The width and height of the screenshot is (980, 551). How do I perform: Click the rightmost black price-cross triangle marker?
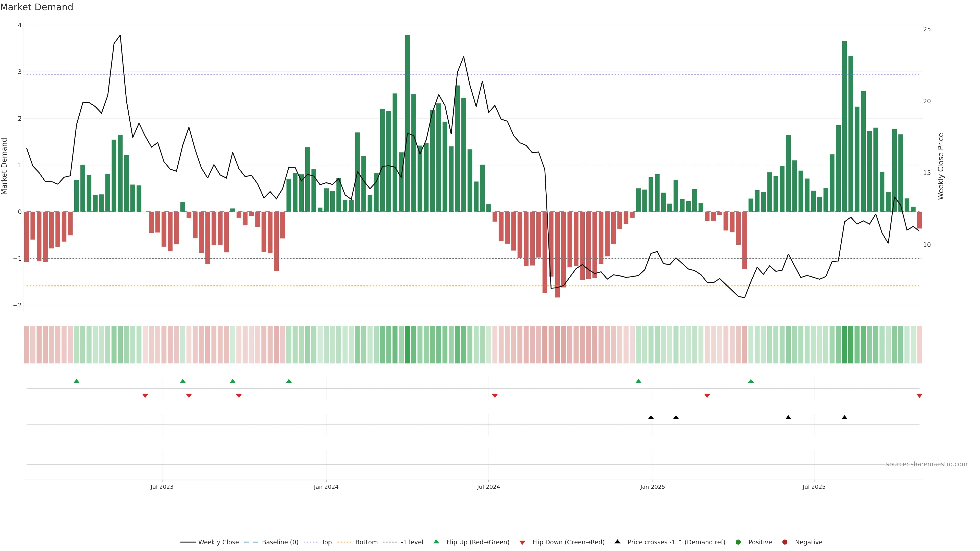[x=844, y=418]
